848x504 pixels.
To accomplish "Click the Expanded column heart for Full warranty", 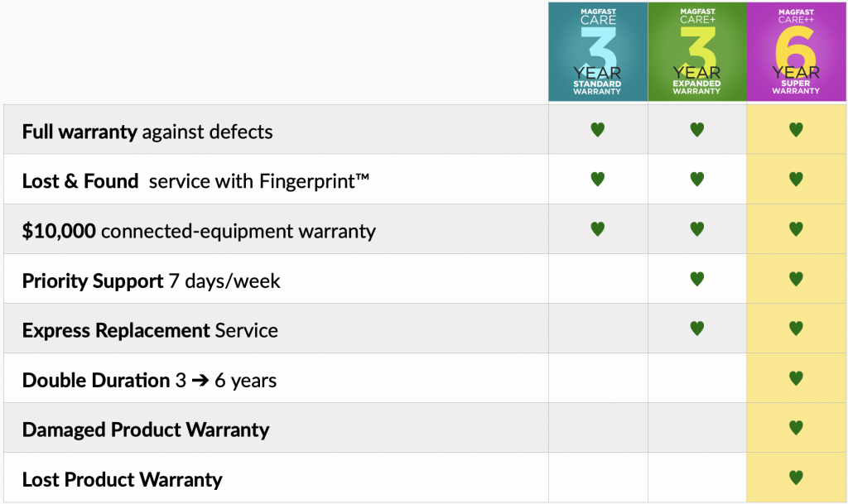I will (697, 130).
